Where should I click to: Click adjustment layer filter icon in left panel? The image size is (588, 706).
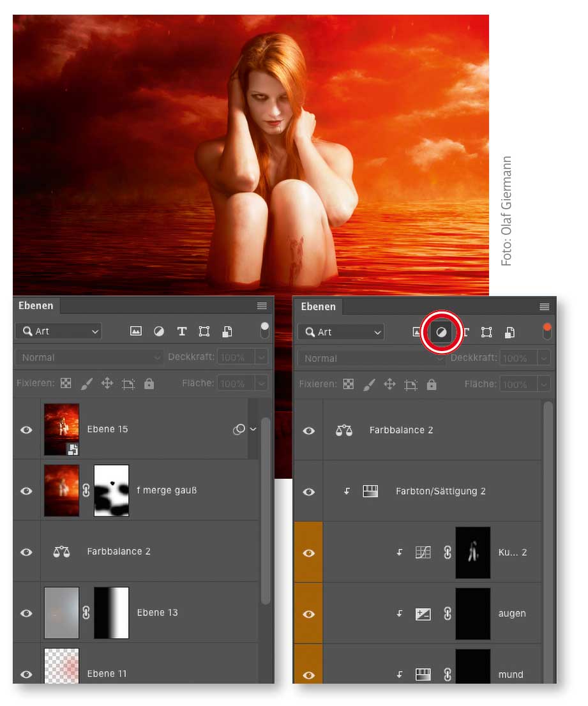(159, 331)
